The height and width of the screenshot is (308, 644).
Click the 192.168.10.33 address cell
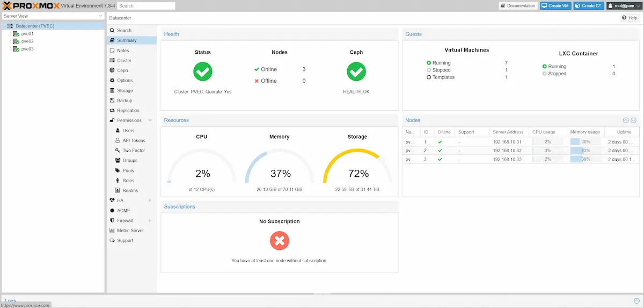pyautogui.click(x=508, y=159)
